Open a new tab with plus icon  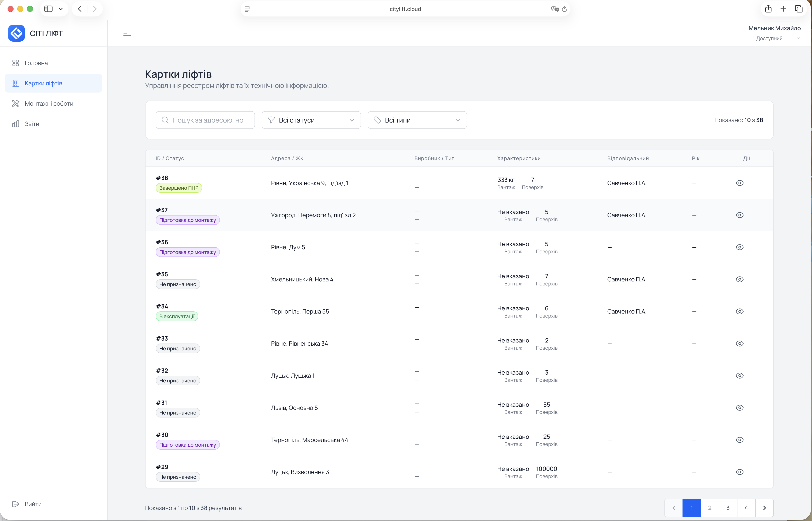pos(783,9)
